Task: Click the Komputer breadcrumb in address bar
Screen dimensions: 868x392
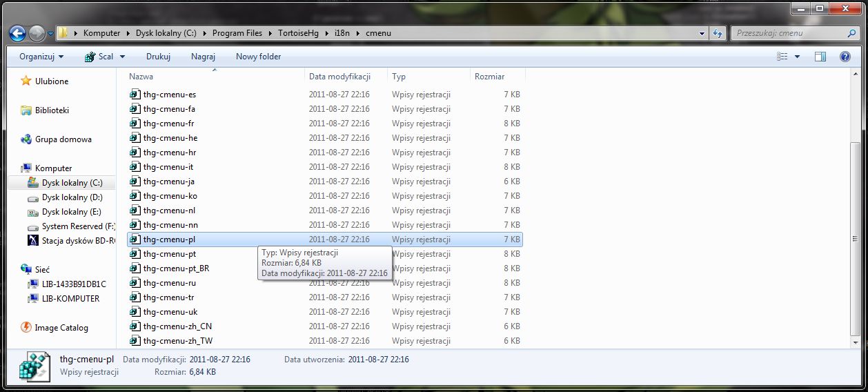Action: pyautogui.click(x=101, y=32)
